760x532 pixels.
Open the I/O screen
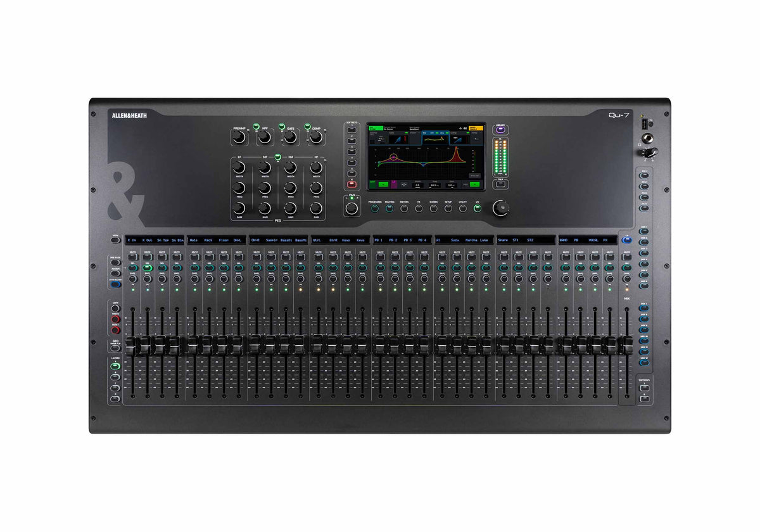[478, 208]
